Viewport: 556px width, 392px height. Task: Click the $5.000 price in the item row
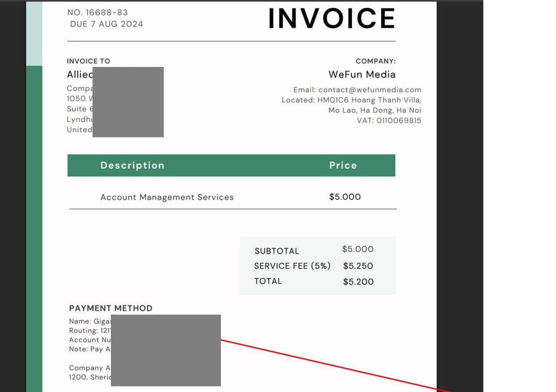[345, 197]
